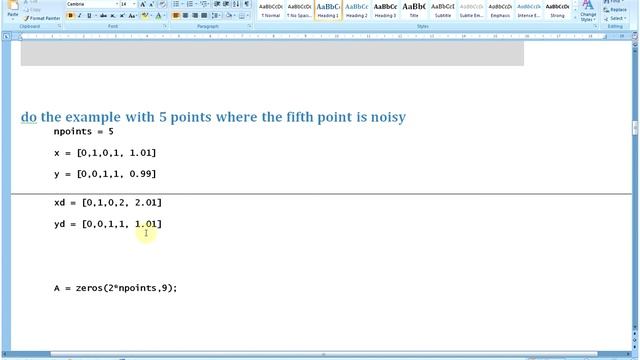Screen dimensions: 640x360
Task: Select Align Text Right
Action: (195, 16)
